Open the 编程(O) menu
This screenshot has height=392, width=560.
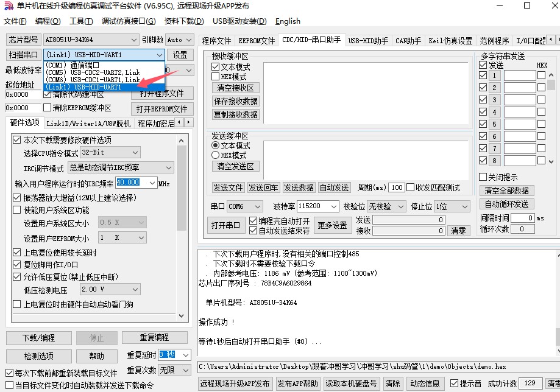tap(48, 21)
